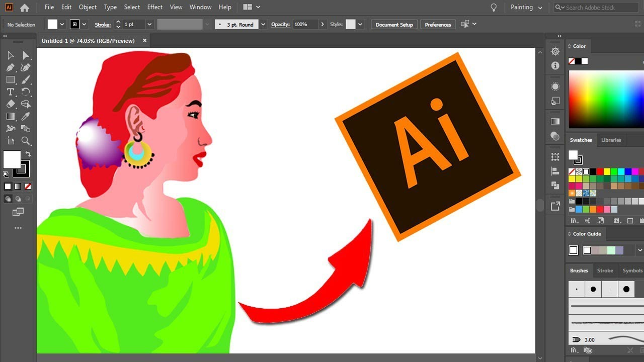Viewport: 644px width, 362px height.
Task: Select the Shape Builder tool
Action: click(x=26, y=104)
